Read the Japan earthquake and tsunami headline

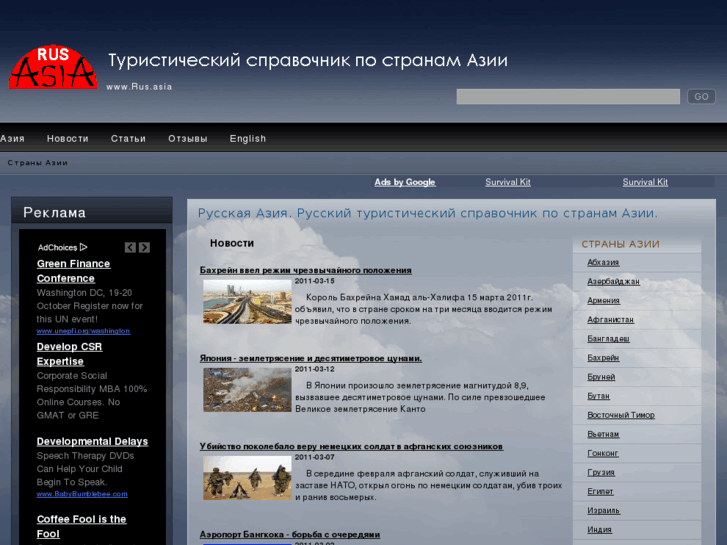(311, 358)
